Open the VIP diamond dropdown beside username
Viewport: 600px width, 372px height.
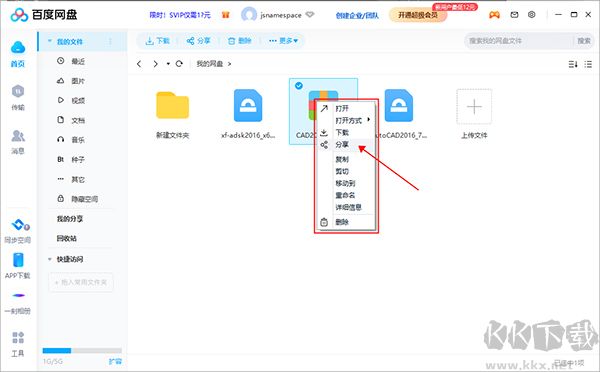pyautogui.click(x=310, y=15)
